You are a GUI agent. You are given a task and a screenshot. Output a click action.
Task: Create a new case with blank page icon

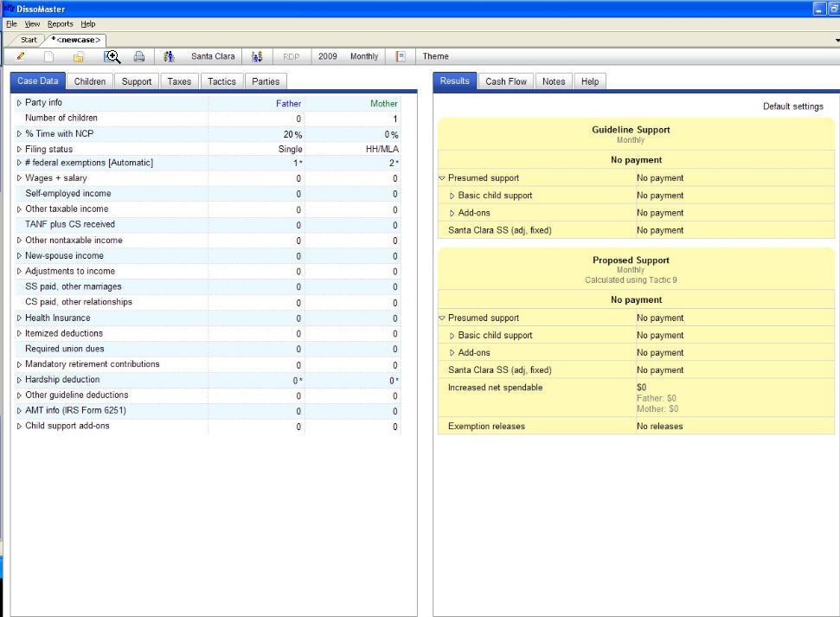(x=49, y=56)
